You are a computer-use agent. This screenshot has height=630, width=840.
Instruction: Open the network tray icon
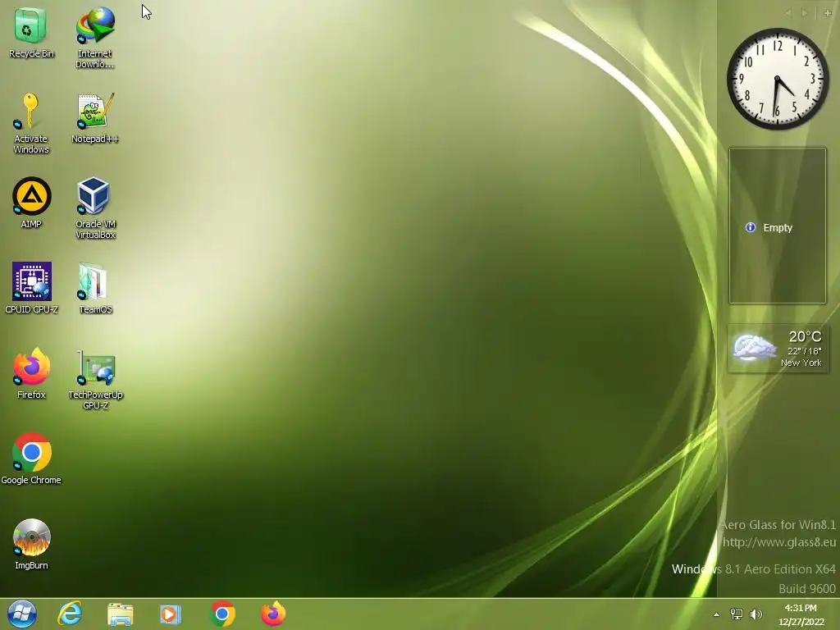tap(737, 614)
